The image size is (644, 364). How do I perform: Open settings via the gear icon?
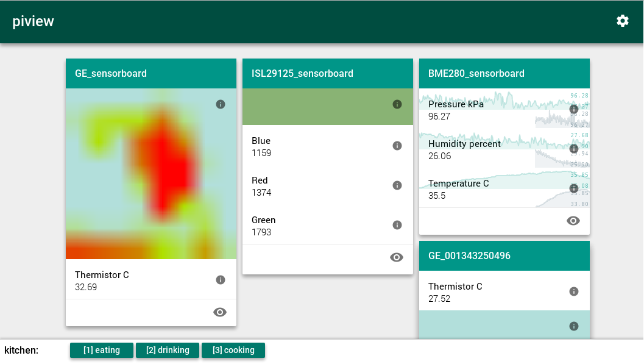pos(622,21)
